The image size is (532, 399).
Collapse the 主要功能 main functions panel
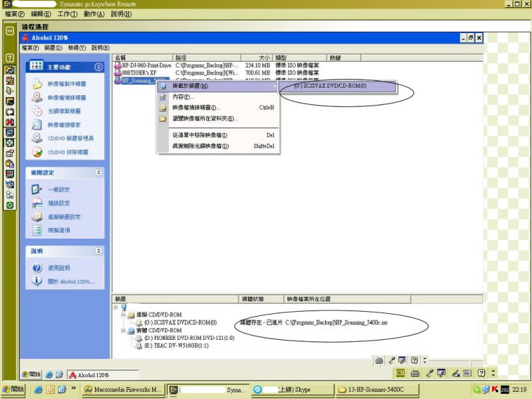[98, 67]
